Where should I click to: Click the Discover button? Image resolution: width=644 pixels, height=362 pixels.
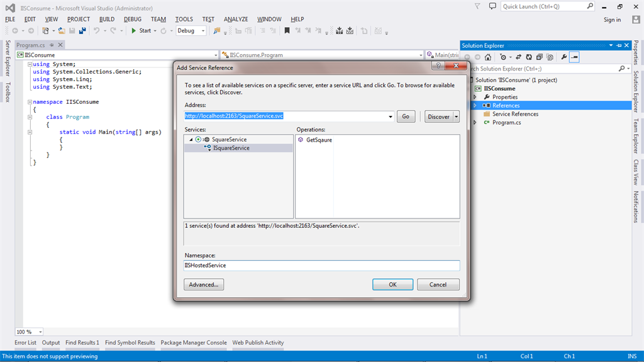click(x=438, y=117)
